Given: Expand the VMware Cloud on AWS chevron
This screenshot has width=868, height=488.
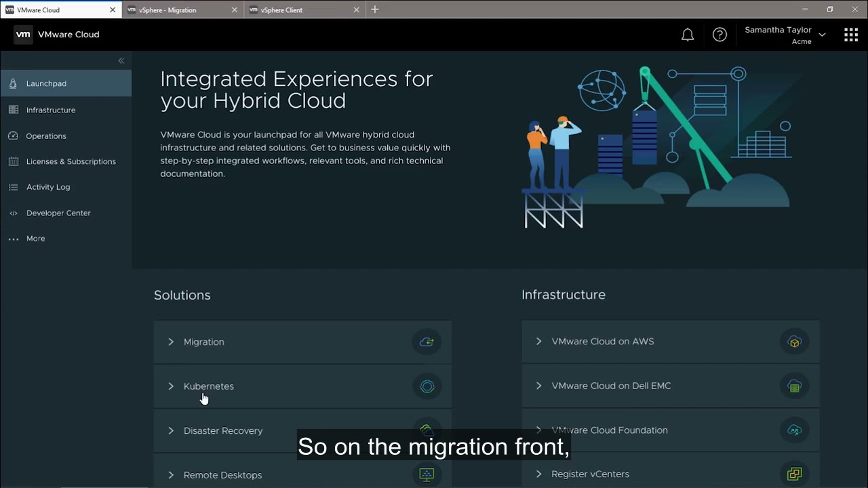Looking at the screenshot, I should click(x=538, y=342).
